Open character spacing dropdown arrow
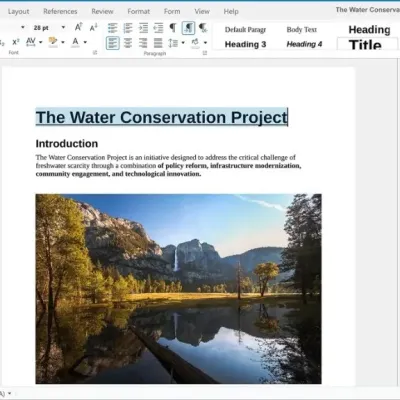Screen dimensions: 400x400 click(x=41, y=42)
